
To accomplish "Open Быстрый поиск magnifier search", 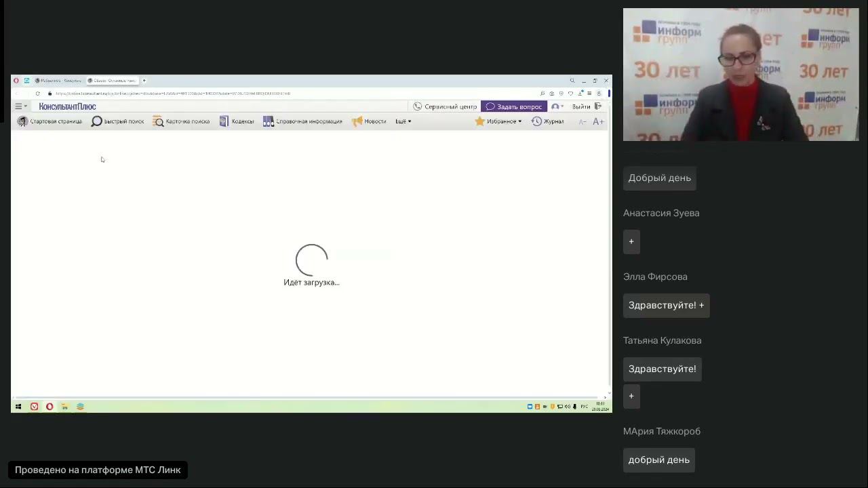I will [x=117, y=121].
